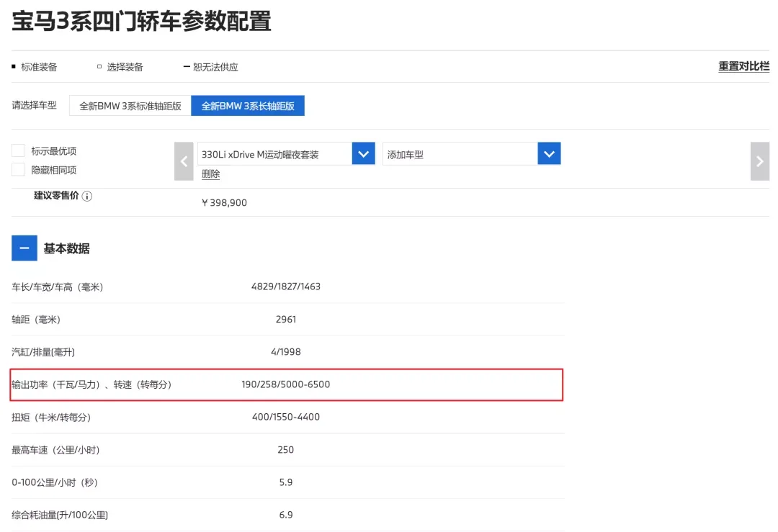
Task: Switch to 全新BMW 3系标准轴距版 tab
Action: (x=130, y=106)
